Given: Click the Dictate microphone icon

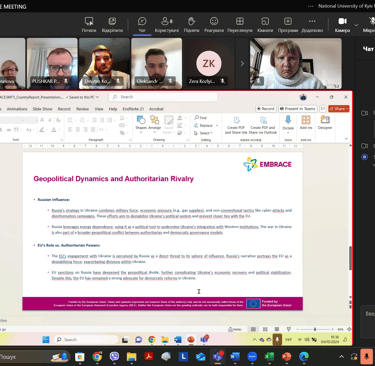Looking at the screenshot, I should click(x=288, y=123).
